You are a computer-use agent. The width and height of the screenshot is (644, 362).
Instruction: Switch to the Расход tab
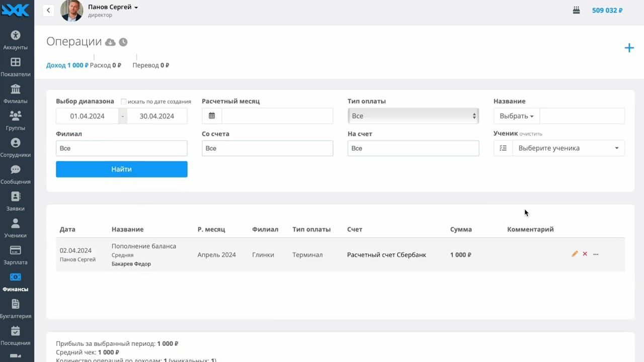pos(105,65)
